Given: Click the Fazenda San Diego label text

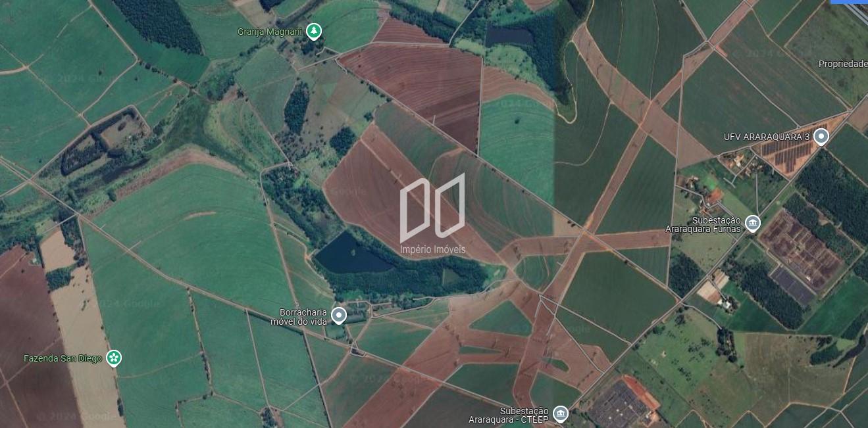Looking at the screenshot, I should (63, 358).
